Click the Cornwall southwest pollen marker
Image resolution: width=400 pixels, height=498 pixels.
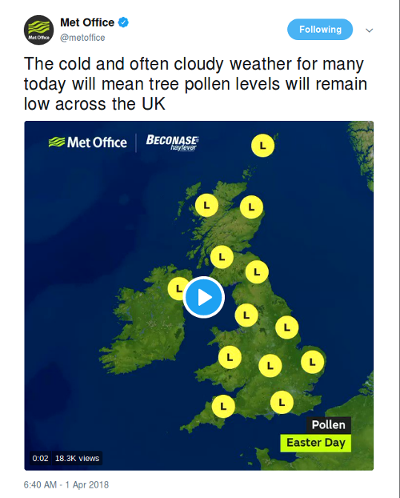click(223, 406)
